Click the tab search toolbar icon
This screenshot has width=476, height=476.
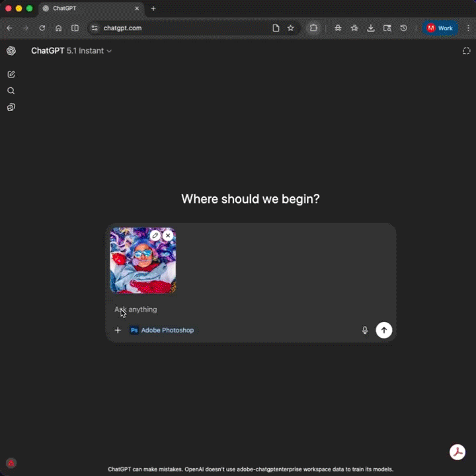tap(387, 28)
